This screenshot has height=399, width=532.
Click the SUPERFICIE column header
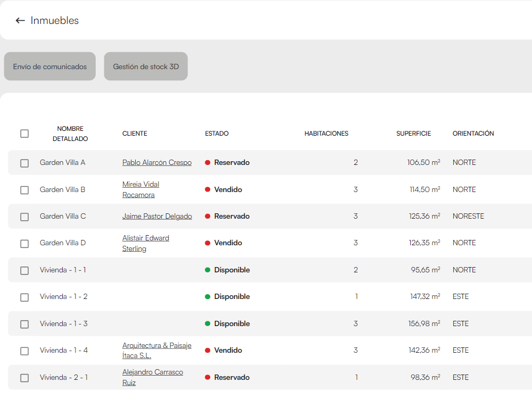click(x=413, y=134)
